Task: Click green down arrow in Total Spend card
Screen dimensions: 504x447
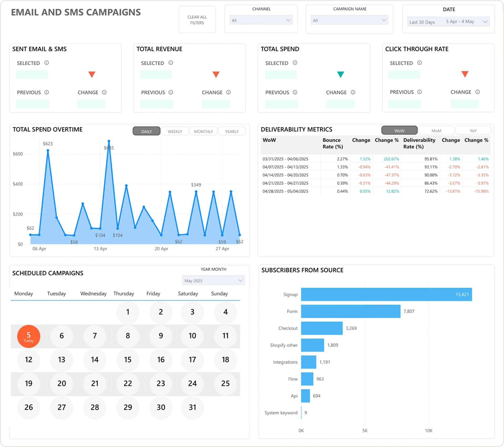Action: point(340,74)
